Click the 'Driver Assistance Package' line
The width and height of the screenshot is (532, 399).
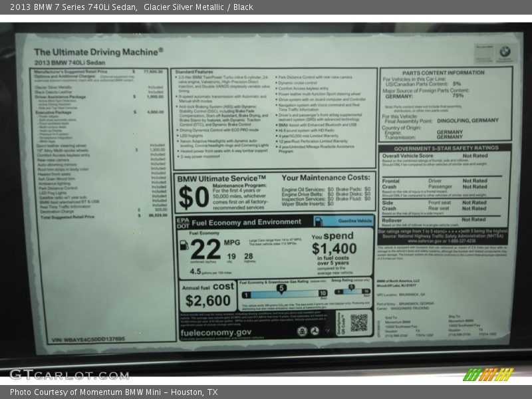point(98,96)
